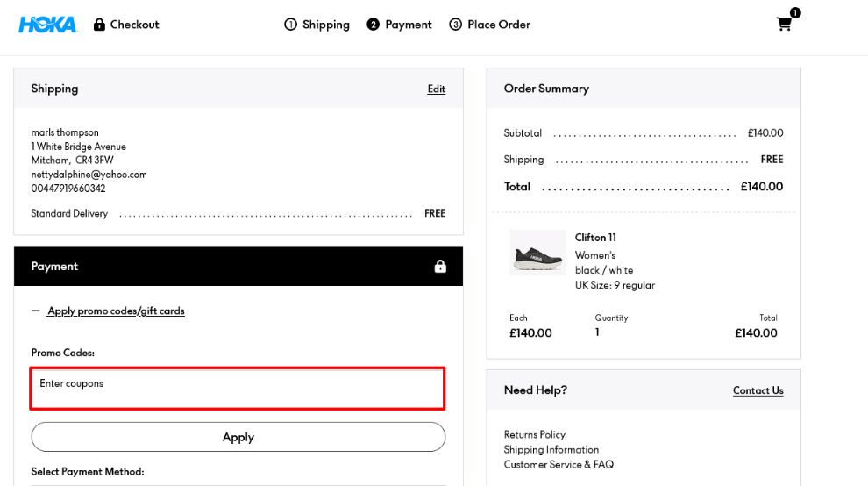
Task: Click the Subtotal £140.00 value
Action: 765,133
